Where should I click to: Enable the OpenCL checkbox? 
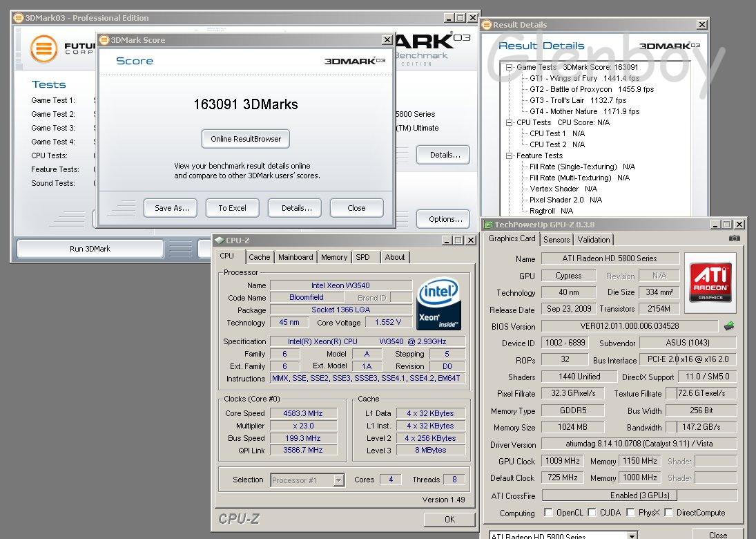(x=548, y=513)
